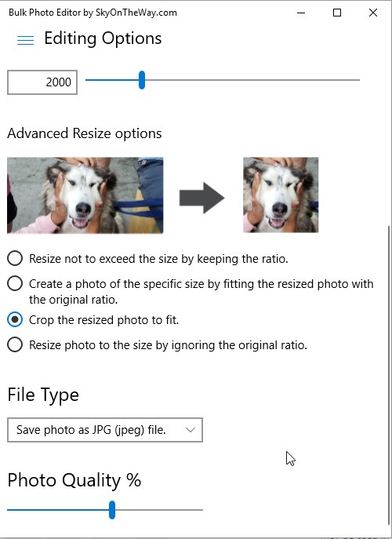
Task: Open the 'Save photo as JPG' dropdown
Action: (x=105, y=430)
